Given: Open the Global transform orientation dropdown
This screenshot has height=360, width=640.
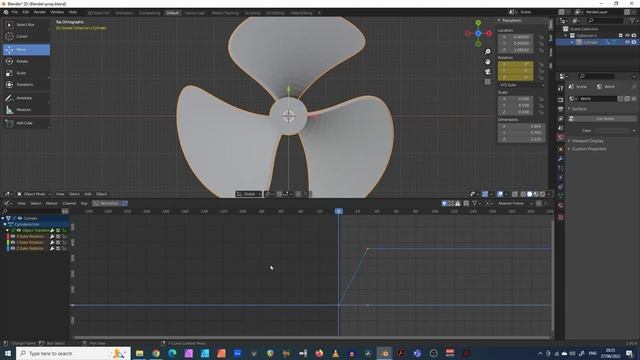Looking at the screenshot, I should (249, 194).
